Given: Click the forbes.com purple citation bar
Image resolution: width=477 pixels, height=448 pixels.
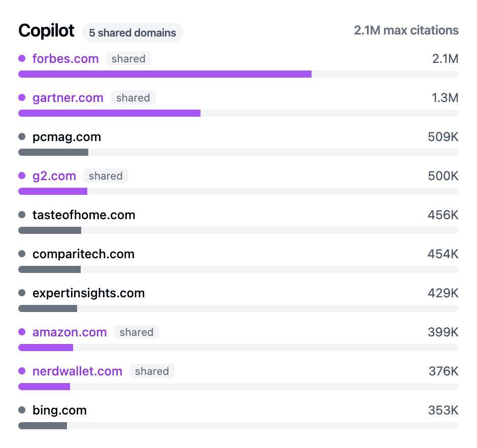Looking at the screenshot, I should [x=165, y=74].
